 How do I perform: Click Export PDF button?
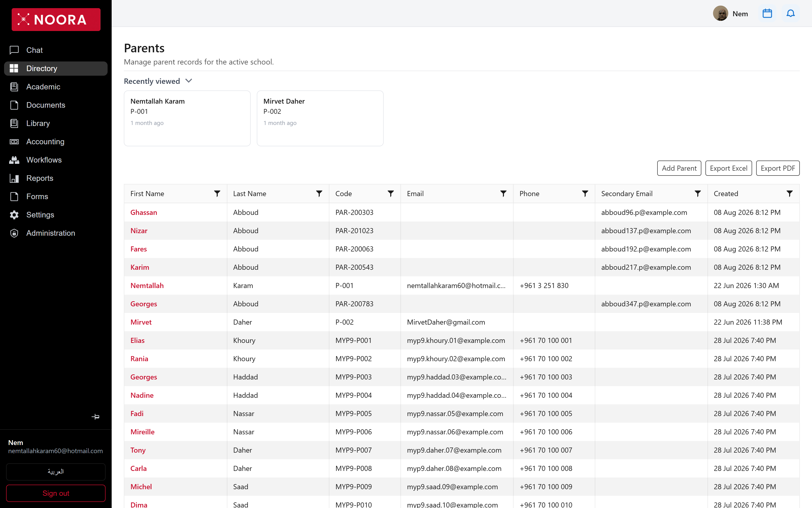(777, 168)
